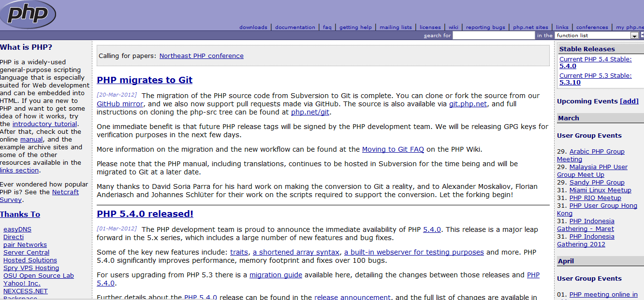Viewport: 644px width, 300px height.
Task: Visit the Hosted Solutions sponsor link
Action: pos(30,260)
